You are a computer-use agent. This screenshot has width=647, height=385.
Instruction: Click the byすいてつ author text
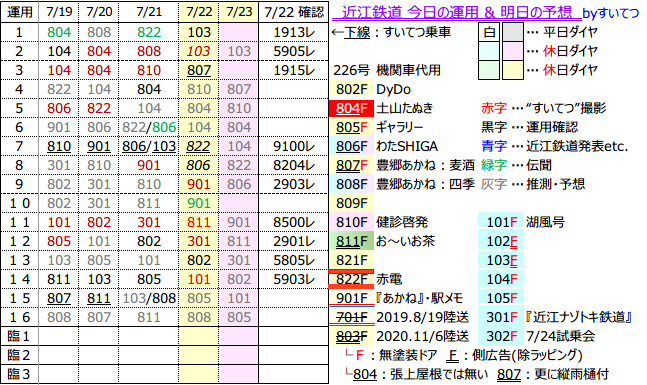[x=610, y=14]
